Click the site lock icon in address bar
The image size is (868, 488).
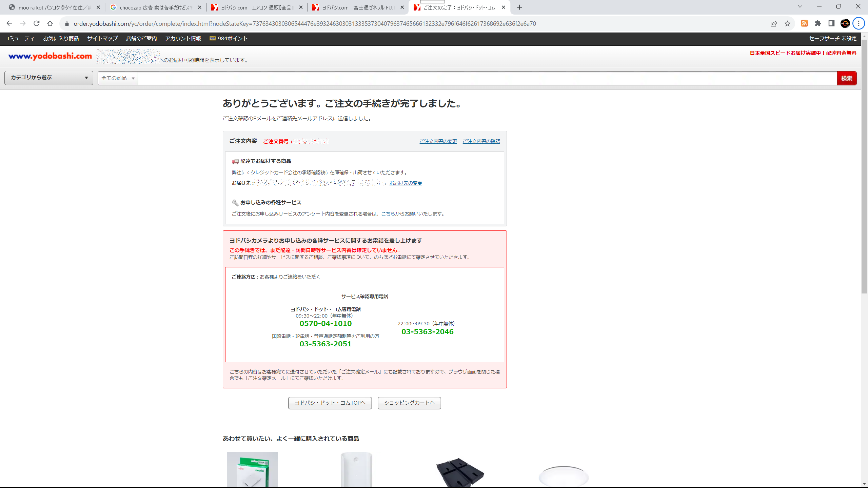(67, 24)
